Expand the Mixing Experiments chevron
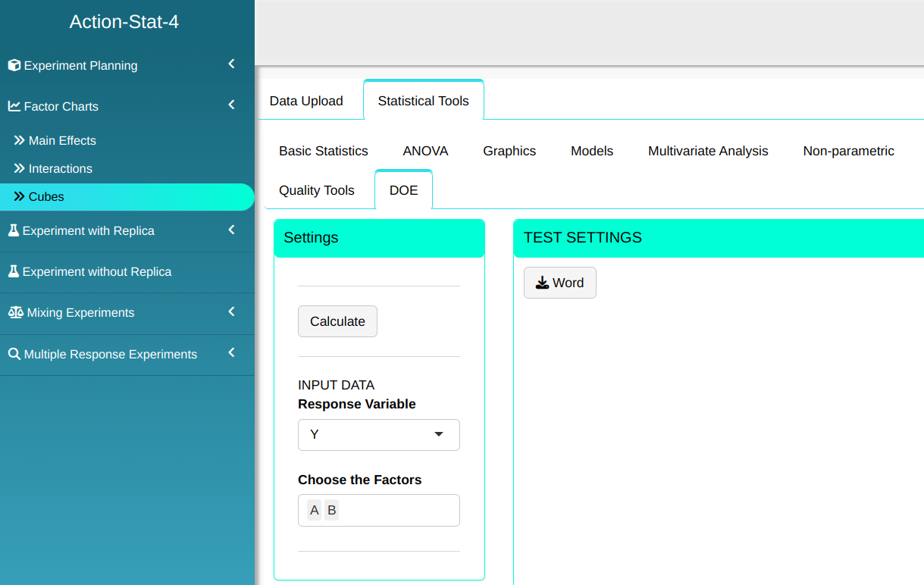Image resolution: width=924 pixels, height=585 pixels. click(x=232, y=311)
